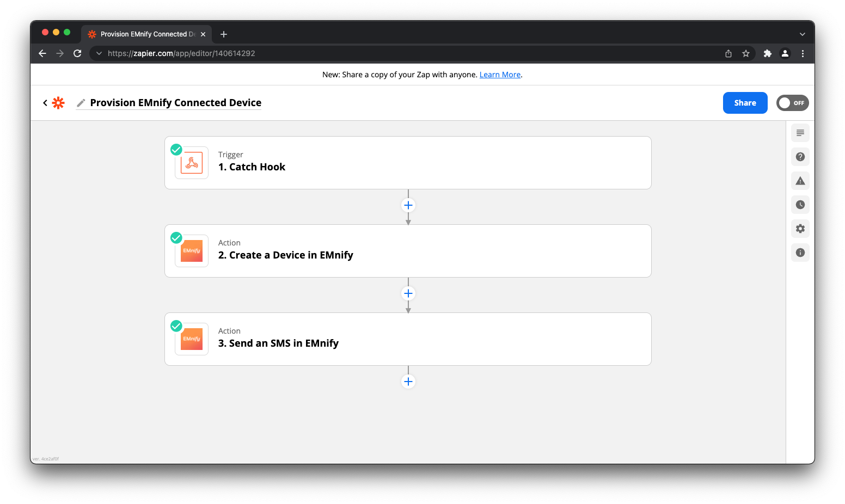845x504 pixels.
Task: Open Zap settings gear icon
Action: tap(800, 229)
